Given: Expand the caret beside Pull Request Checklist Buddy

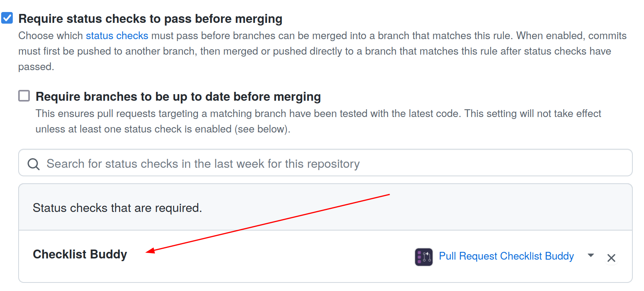Looking at the screenshot, I should pyautogui.click(x=591, y=255).
